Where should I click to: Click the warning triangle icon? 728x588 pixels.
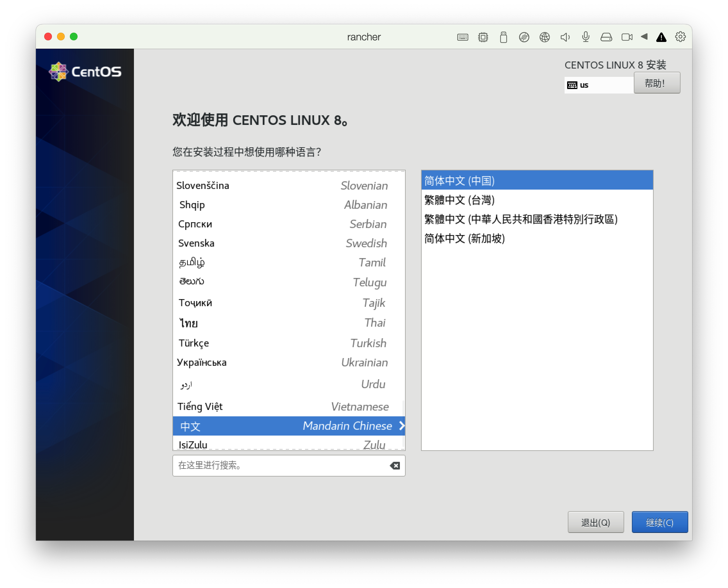pyautogui.click(x=661, y=37)
